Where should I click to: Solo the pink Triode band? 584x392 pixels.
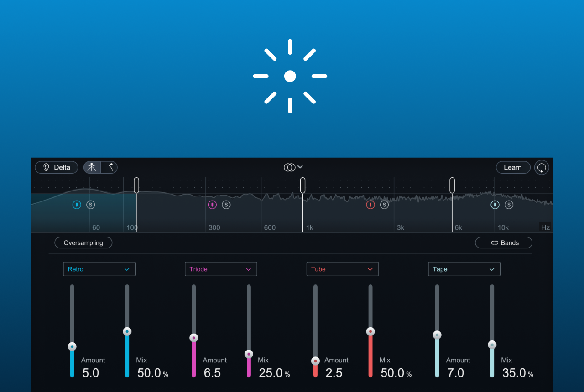click(226, 205)
